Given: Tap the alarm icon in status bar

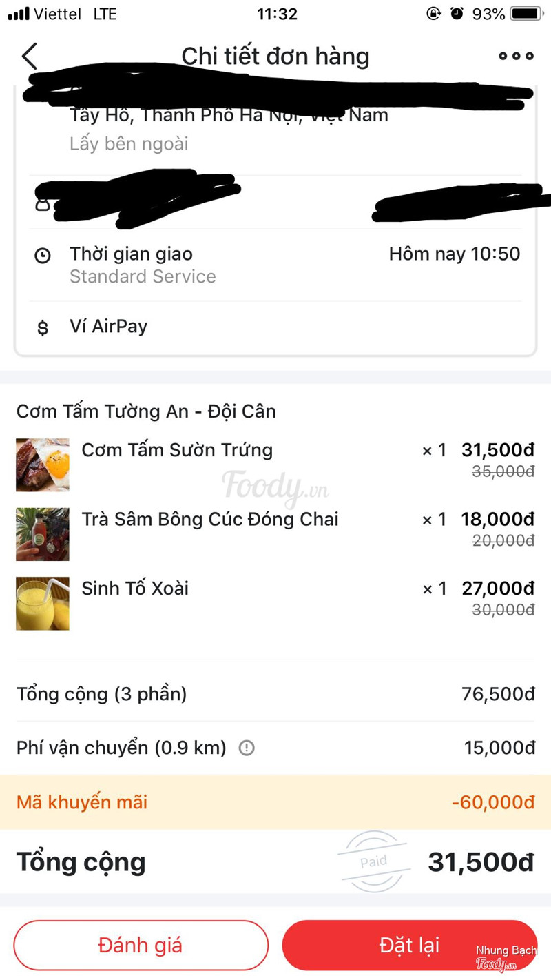Looking at the screenshot, I should (457, 14).
